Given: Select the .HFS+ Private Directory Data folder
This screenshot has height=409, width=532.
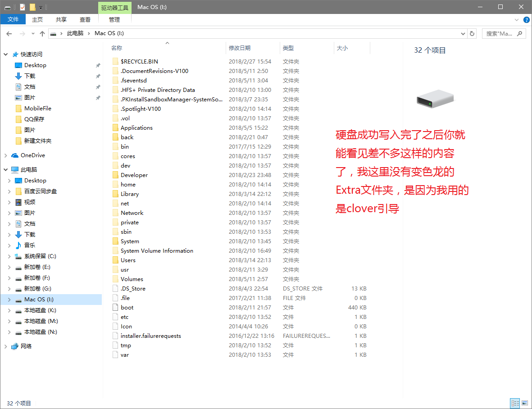Looking at the screenshot, I should 158,90.
